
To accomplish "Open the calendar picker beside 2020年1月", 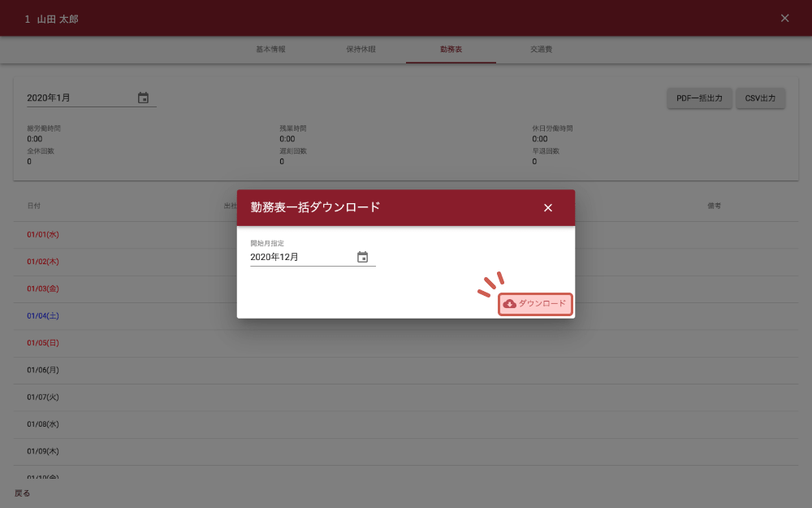I will pos(143,98).
